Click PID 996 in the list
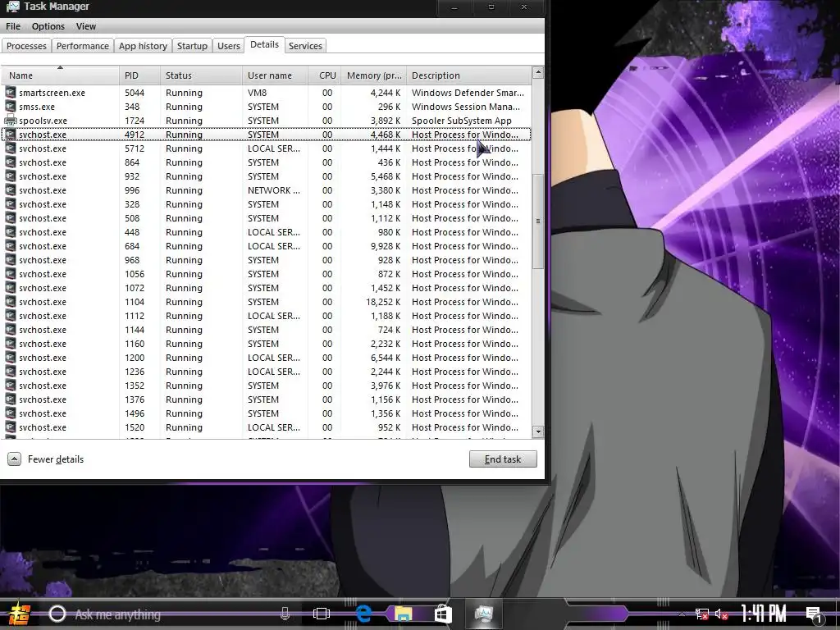The width and height of the screenshot is (840, 630). point(132,190)
